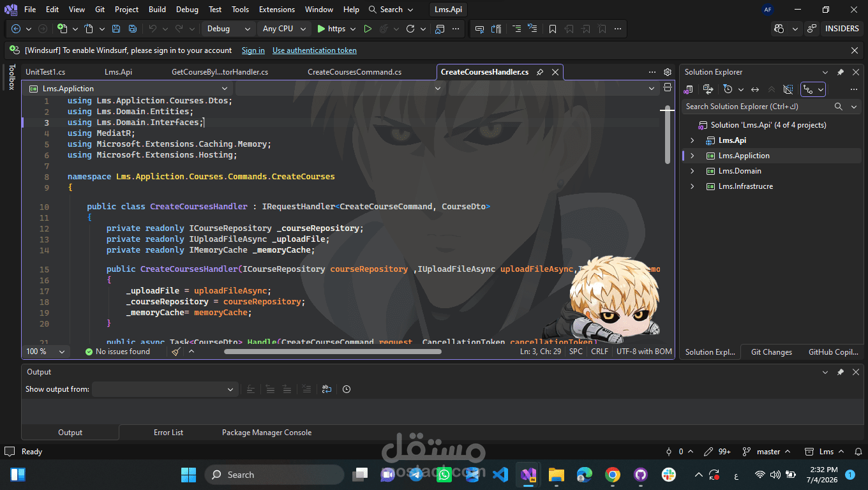This screenshot has width=868, height=490.
Task: Click Sync with Active Document in Solution Explorer
Action: click(755, 89)
